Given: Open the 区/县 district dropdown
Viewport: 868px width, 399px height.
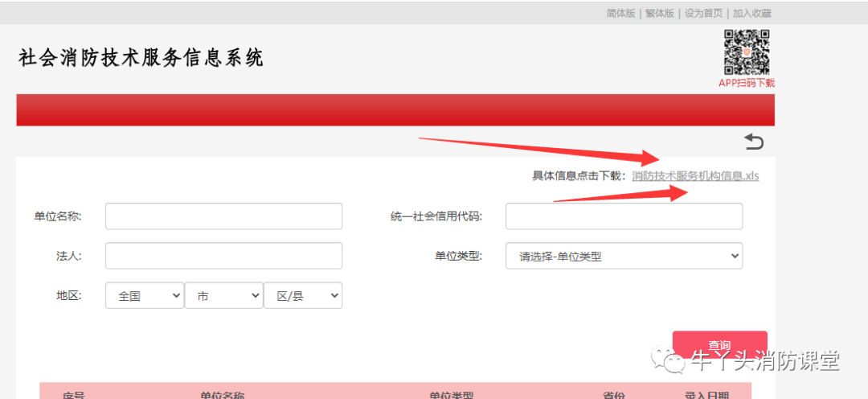Looking at the screenshot, I should 303,296.
